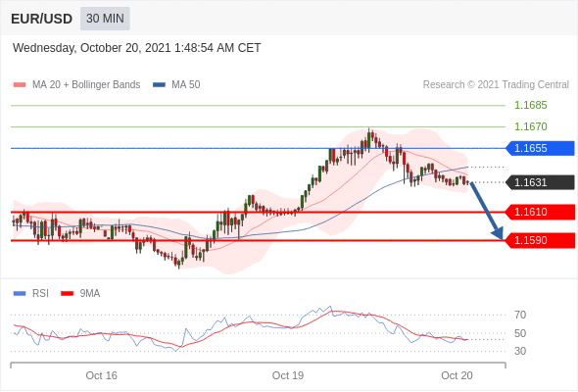Click the Oct 19 date axis label

pos(287,375)
